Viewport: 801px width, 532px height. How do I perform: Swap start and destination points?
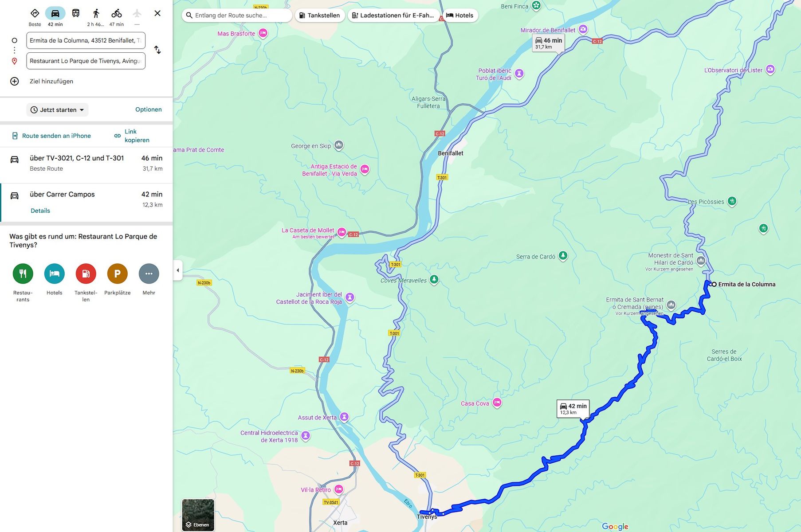157,50
